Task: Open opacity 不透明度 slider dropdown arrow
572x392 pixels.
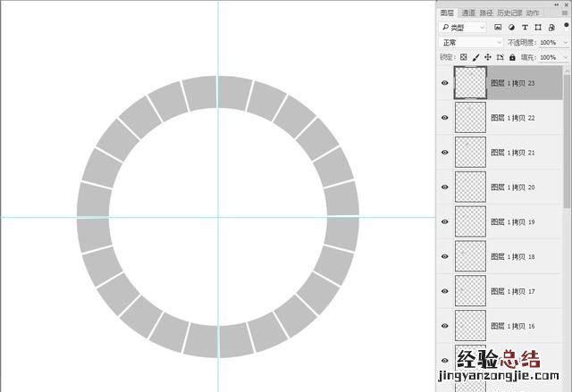Action: point(566,43)
